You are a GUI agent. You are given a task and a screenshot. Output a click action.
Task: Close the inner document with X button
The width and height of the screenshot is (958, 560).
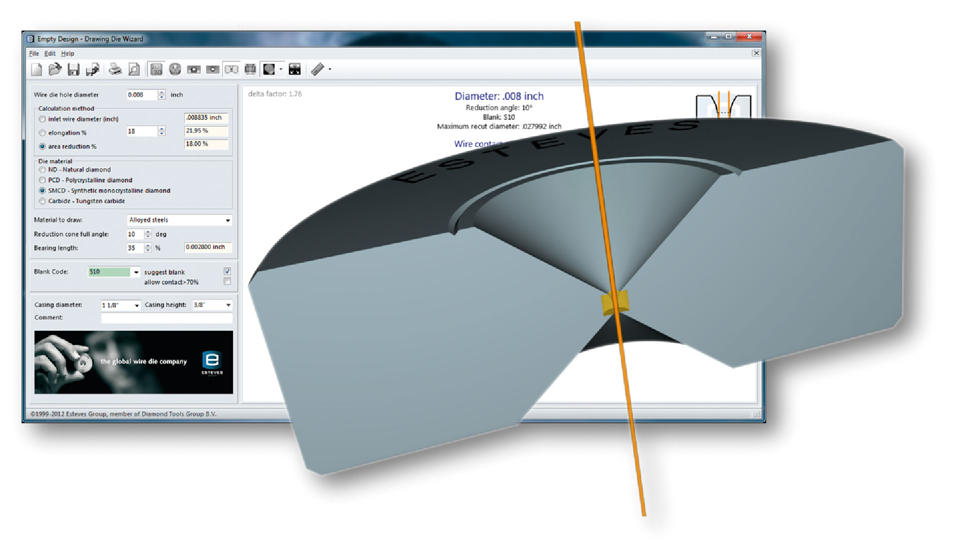coord(756,53)
